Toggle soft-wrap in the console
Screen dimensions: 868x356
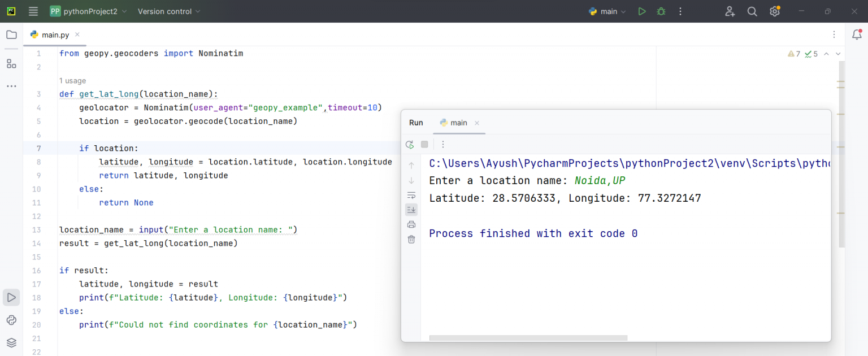pos(411,195)
